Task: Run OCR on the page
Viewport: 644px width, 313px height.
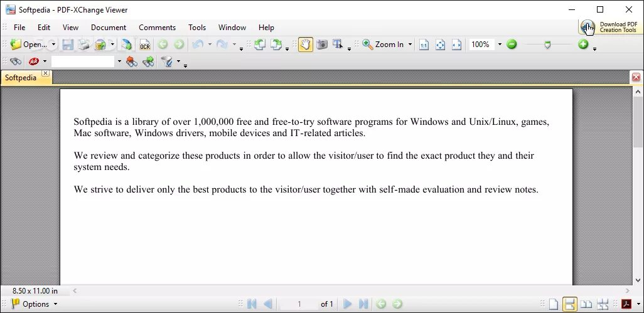Action: [144, 45]
